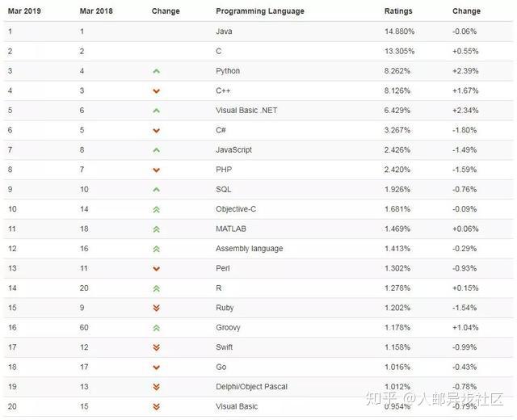Click the Mar 2019 column header
517x420 pixels.
(x=23, y=11)
